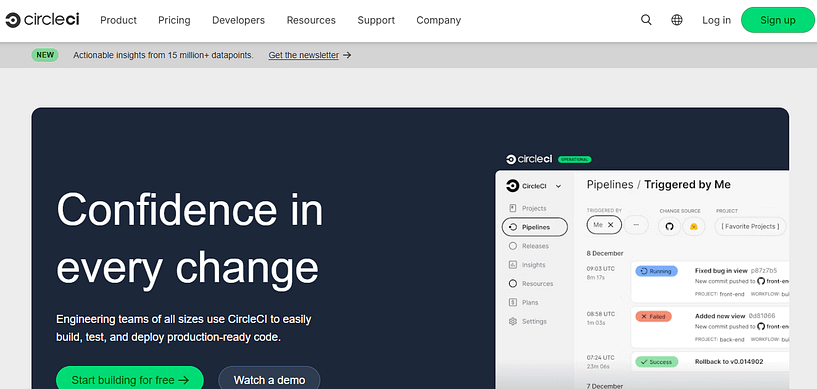Viewport: 817px width, 389px height.
Task: Click the Get the newsletter link
Action: point(303,55)
